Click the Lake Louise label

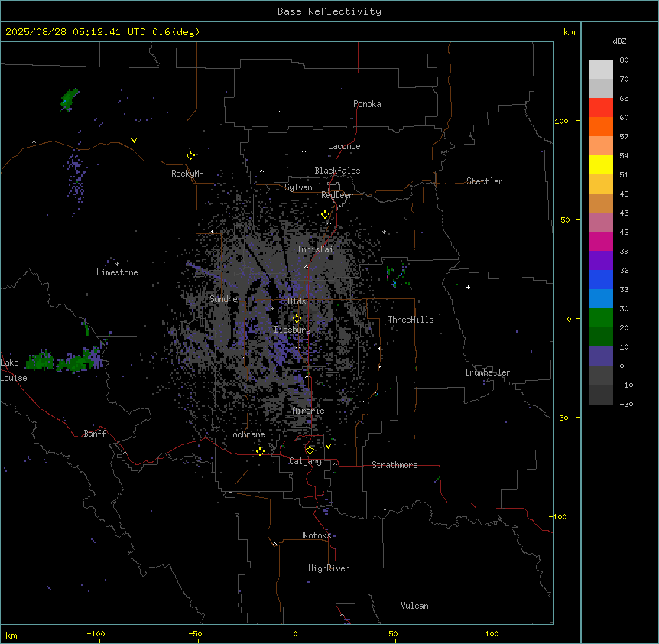[14, 370]
